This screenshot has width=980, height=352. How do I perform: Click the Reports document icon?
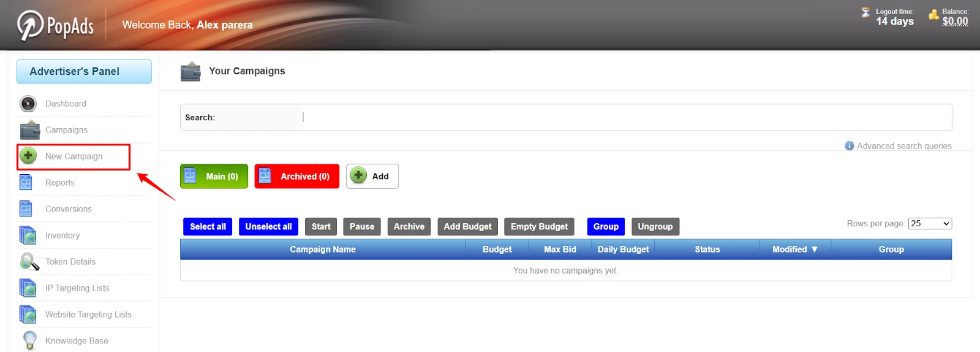[x=26, y=183]
